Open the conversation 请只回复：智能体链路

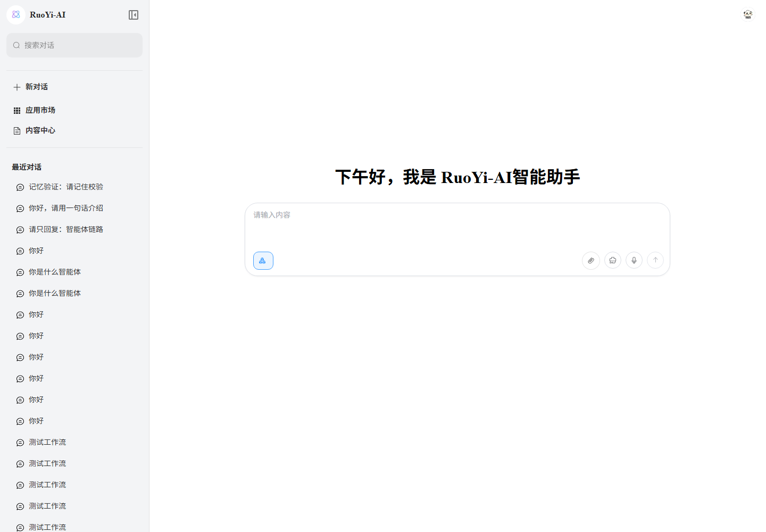(x=74, y=229)
